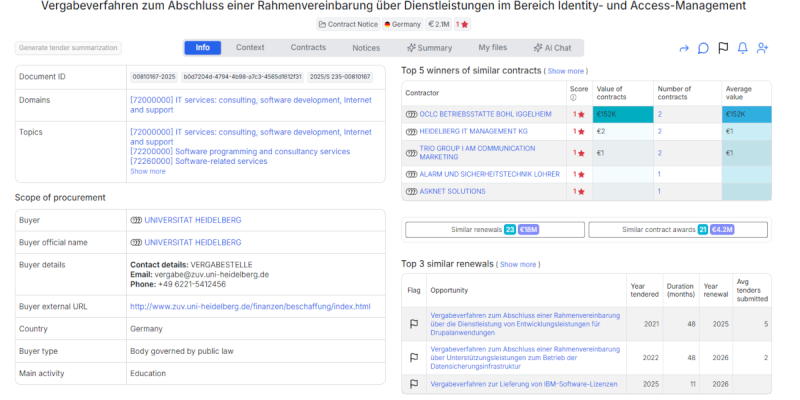Click company icon next to HEIDELBERG IT MANAGEMENT
800x400 pixels.
tap(411, 132)
